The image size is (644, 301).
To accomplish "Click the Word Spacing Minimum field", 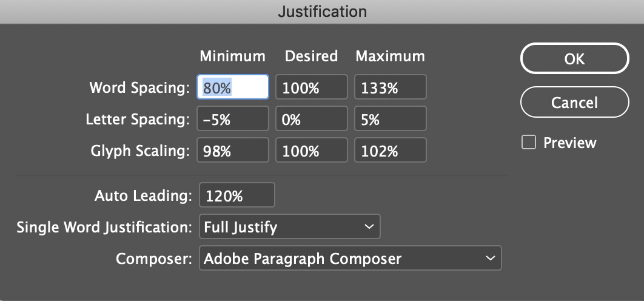I will [x=233, y=87].
